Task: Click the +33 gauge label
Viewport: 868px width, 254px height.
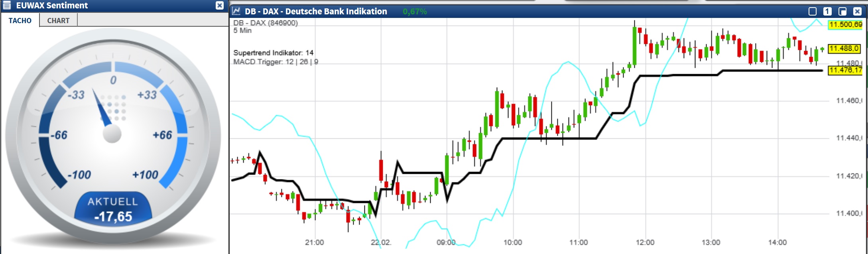Action: point(147,95)
